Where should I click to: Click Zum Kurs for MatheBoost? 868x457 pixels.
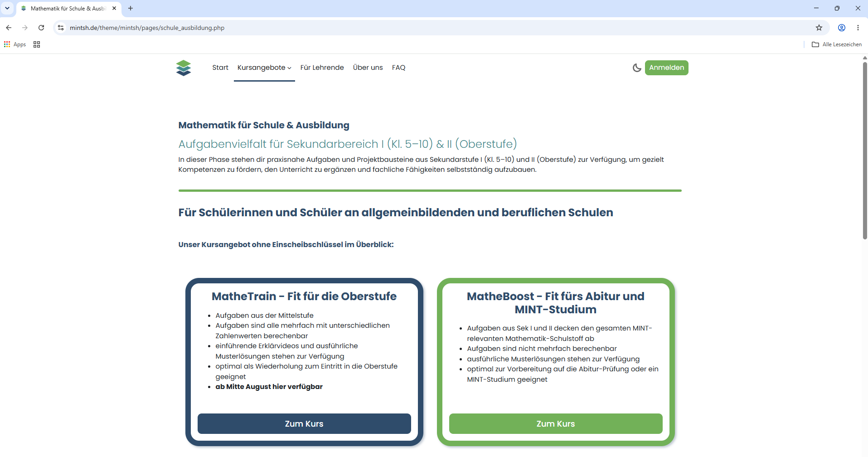tap(556, 424)
